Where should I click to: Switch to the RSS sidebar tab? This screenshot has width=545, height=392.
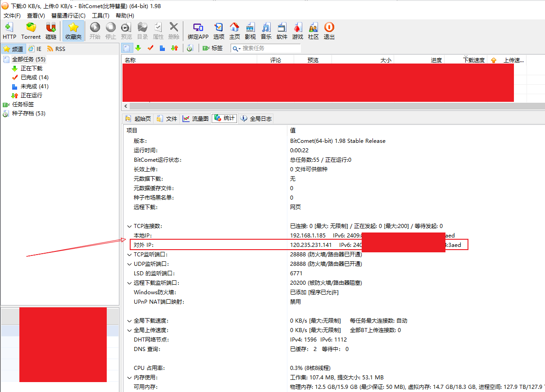56,49
